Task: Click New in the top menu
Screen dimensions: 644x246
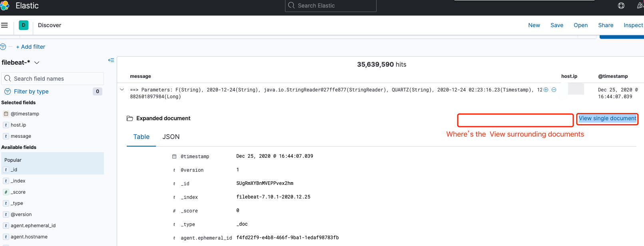Action: 534,25
